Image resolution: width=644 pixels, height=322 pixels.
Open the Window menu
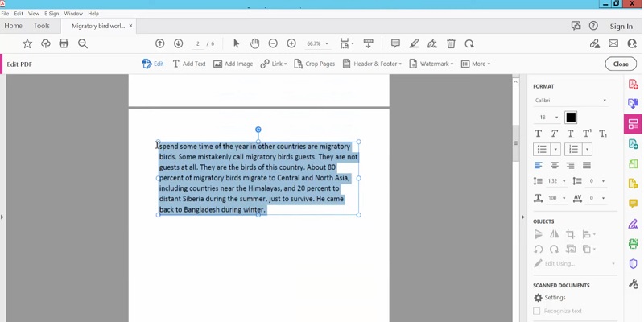[73, 14]
